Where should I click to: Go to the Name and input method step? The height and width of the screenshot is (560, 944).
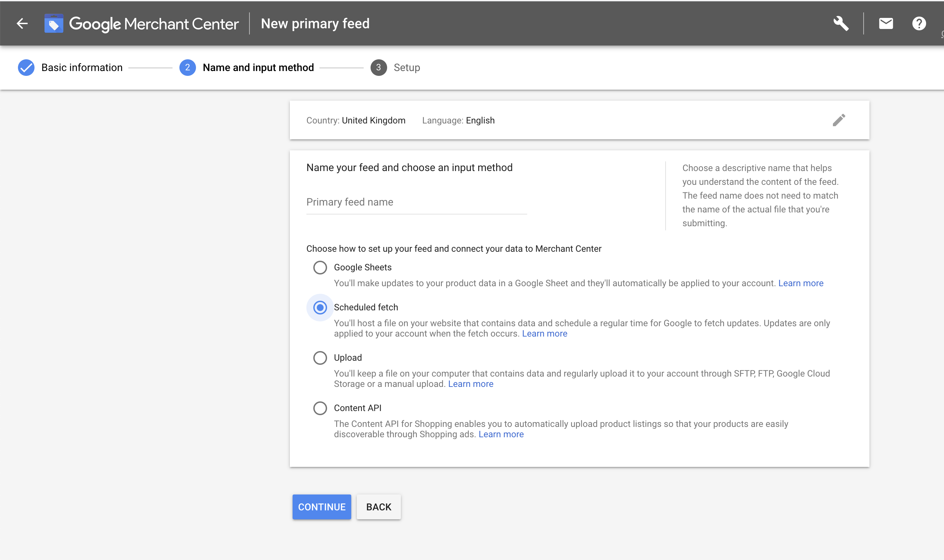click(x=258, y=68)
